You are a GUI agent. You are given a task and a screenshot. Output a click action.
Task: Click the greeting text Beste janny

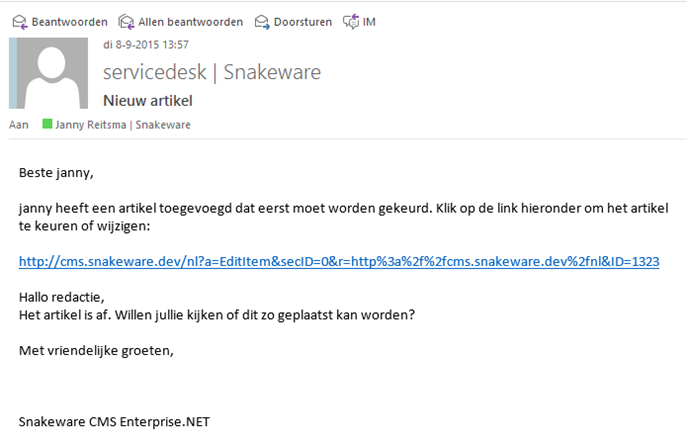(56, 173)
